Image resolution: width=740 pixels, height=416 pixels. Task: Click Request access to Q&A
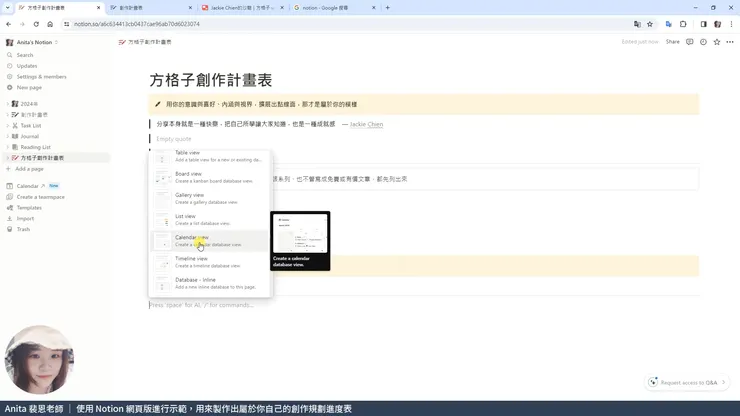(687, 382)
